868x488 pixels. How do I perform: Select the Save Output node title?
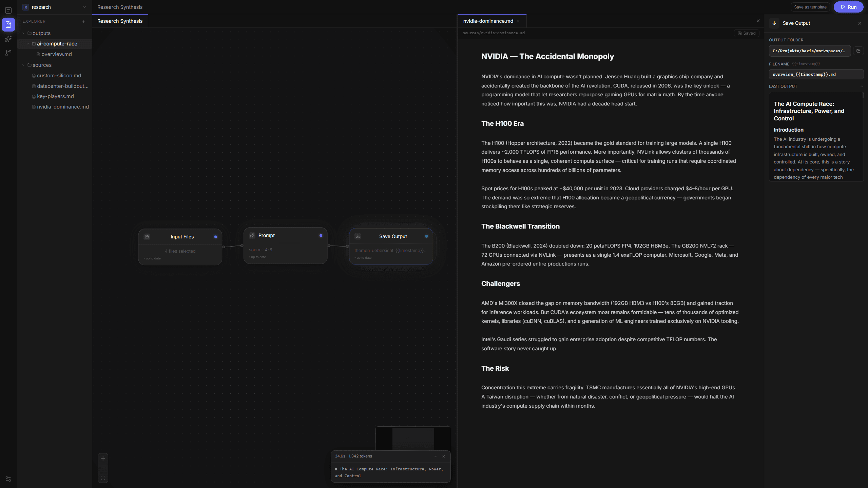click(393, 236)
